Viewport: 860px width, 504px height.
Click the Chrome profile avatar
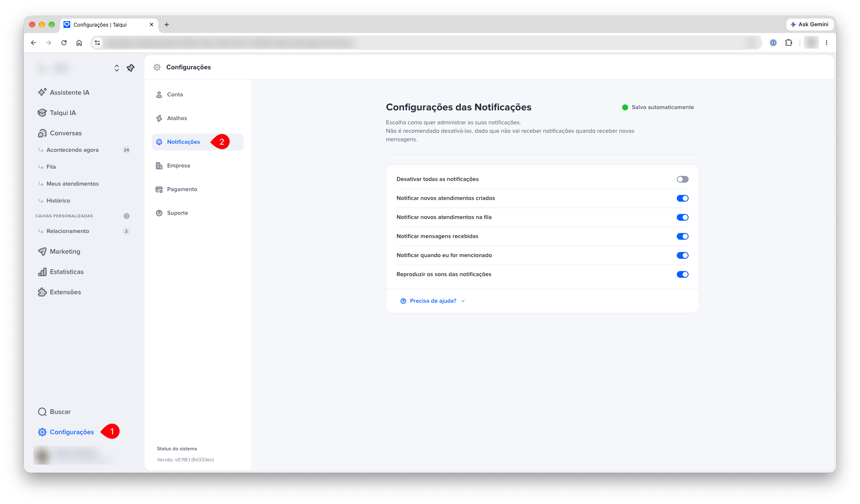tap(811, 42)
